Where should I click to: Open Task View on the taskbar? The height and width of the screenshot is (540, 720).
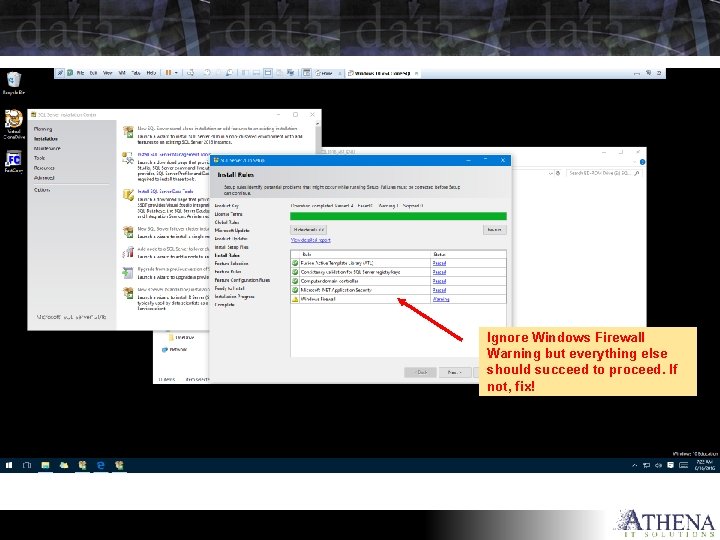pyautogui.click(x=27, y=465)
